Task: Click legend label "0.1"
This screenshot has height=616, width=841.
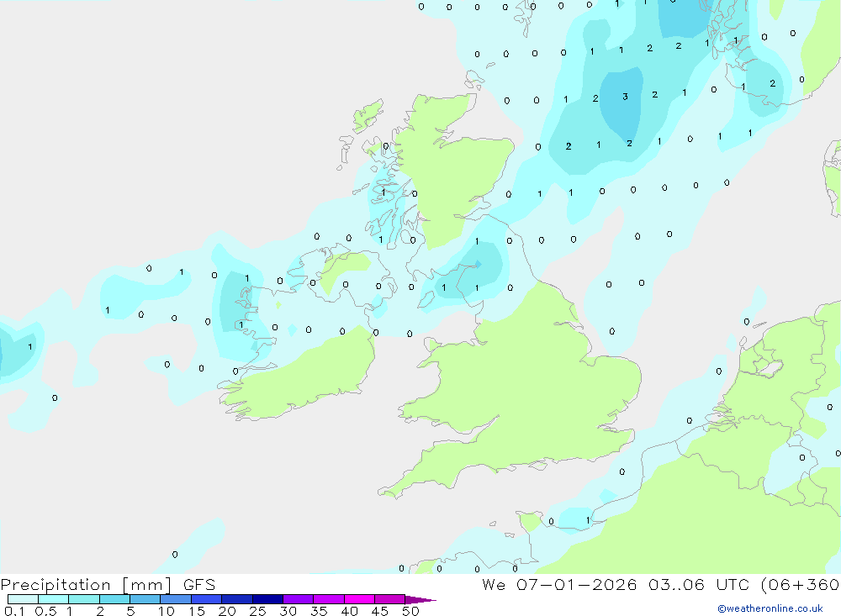Action: pyautogui.click(x=14, y=611)
